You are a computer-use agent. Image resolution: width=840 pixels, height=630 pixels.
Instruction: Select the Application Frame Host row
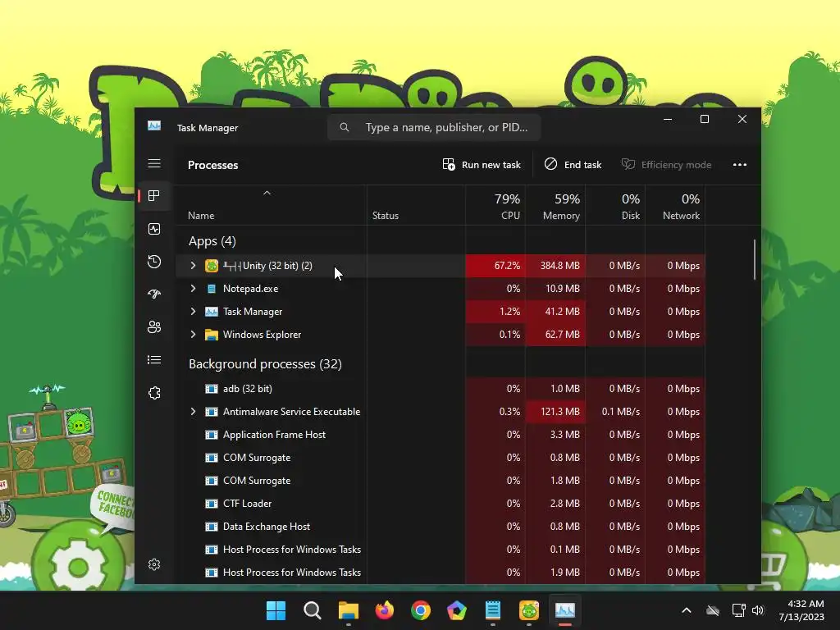point(441,435)
